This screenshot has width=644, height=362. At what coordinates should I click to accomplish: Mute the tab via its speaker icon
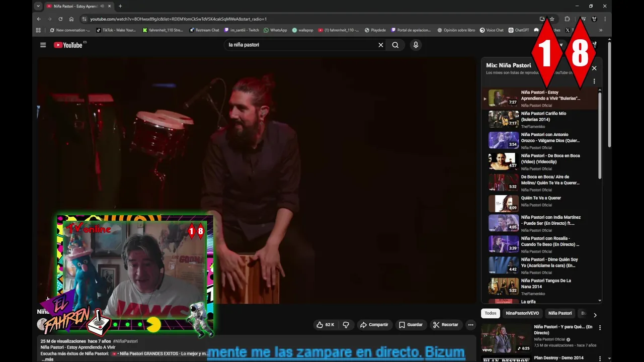102,6
